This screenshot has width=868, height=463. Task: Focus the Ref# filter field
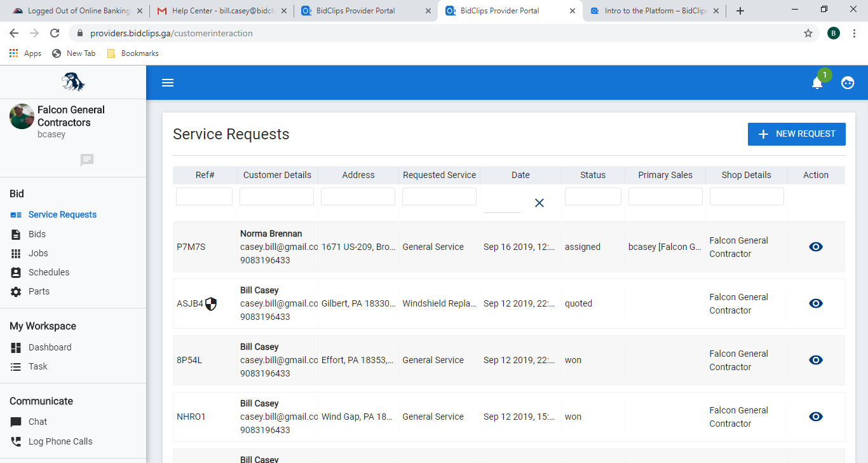tap(204, 197)
